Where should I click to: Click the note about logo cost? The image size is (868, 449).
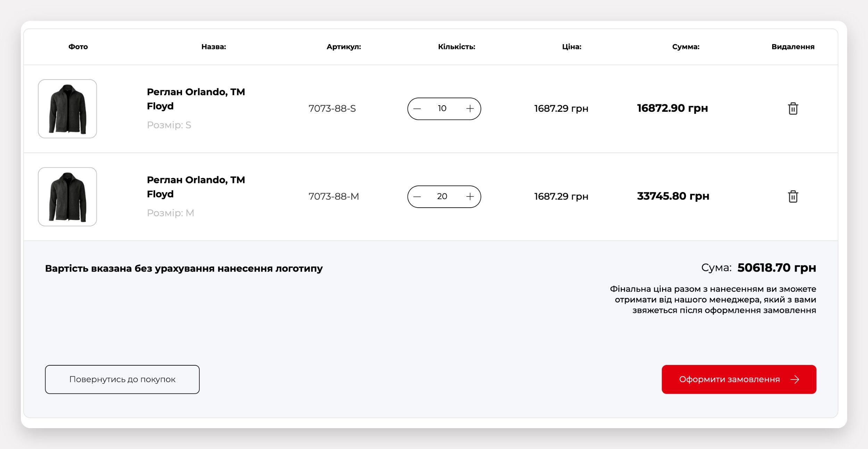tap(184, 268)
